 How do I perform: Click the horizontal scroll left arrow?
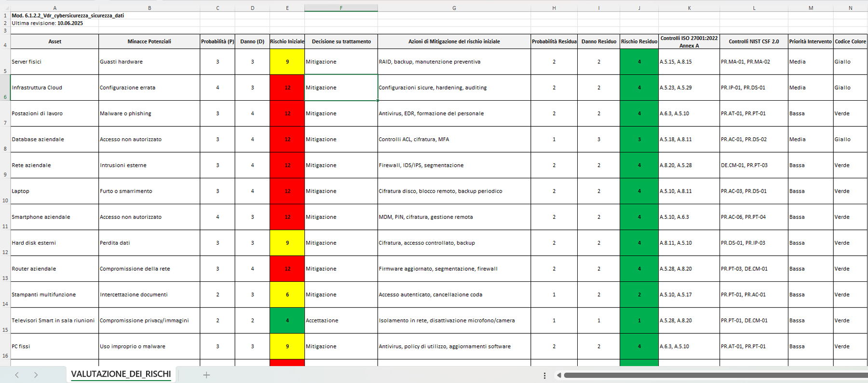(559, 375)
